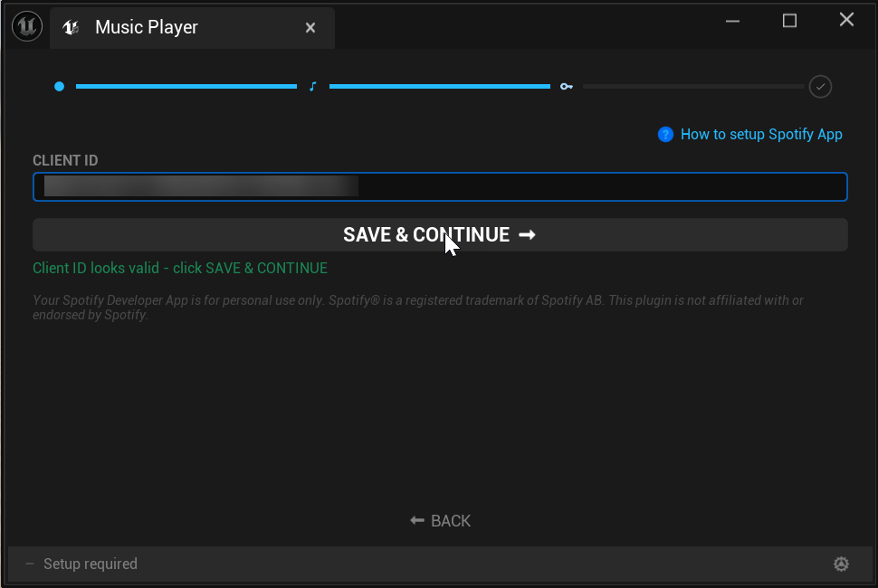Image resolution: width=878 pixels, height=588 pixels.
Task: Click the Client ID looks valid message
Action: (180, 268)
